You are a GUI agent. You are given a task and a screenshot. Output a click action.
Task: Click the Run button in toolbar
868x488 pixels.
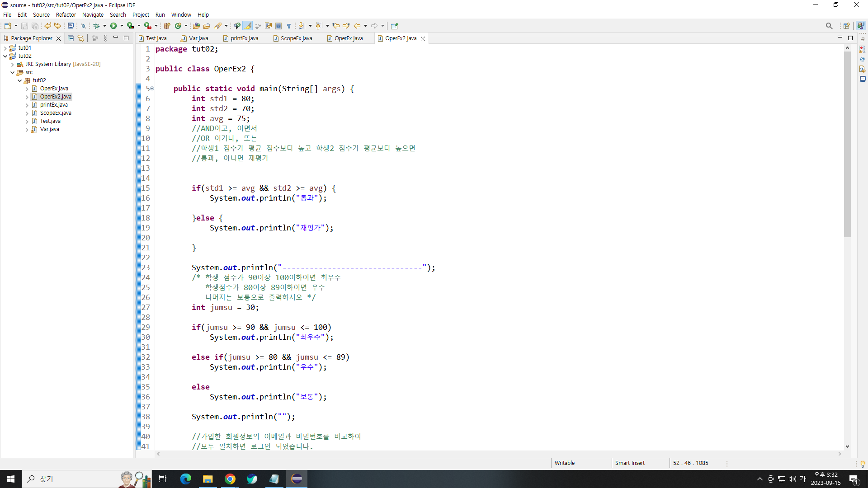113,26
